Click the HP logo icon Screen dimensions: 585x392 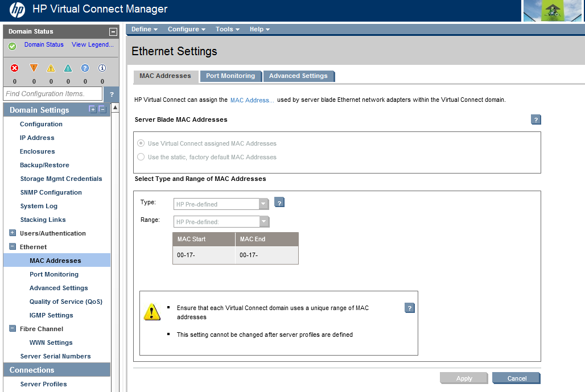click(x=17, y=10)
